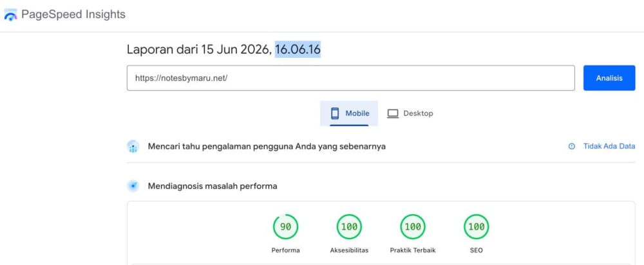Click the info icon beside Tidak Ada Data
644x265 pixels.
point(572,147)
